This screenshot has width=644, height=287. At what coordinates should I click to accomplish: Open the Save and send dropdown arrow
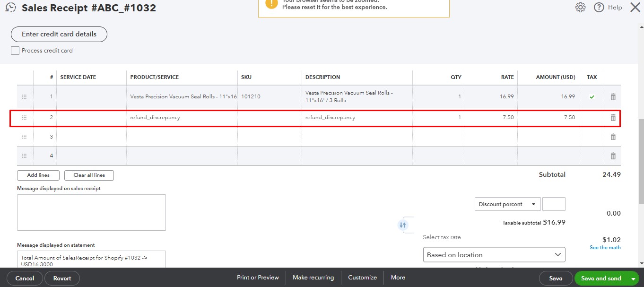(633, 279)
